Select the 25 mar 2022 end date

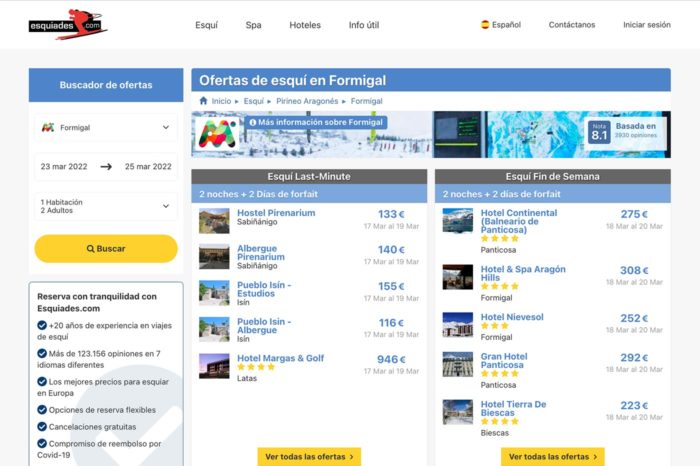(x=148, y=166)
